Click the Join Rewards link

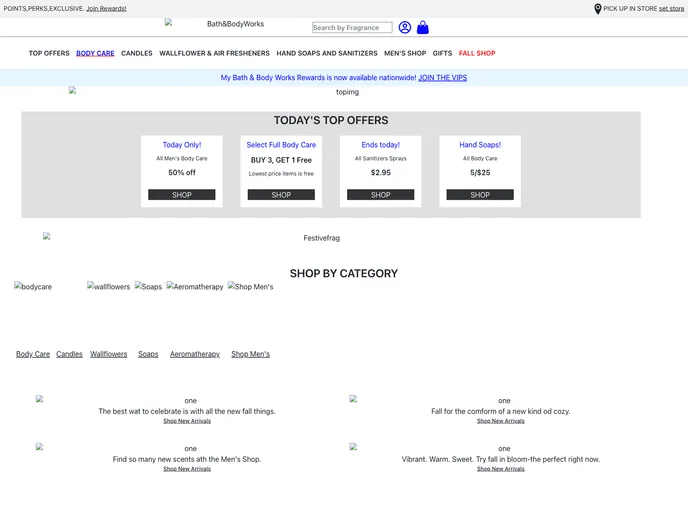(x=106, y=9)
